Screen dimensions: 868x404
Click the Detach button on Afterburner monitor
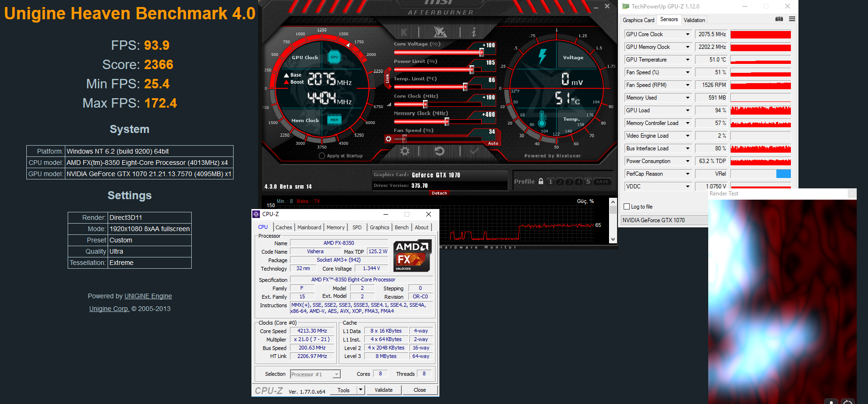439,193
